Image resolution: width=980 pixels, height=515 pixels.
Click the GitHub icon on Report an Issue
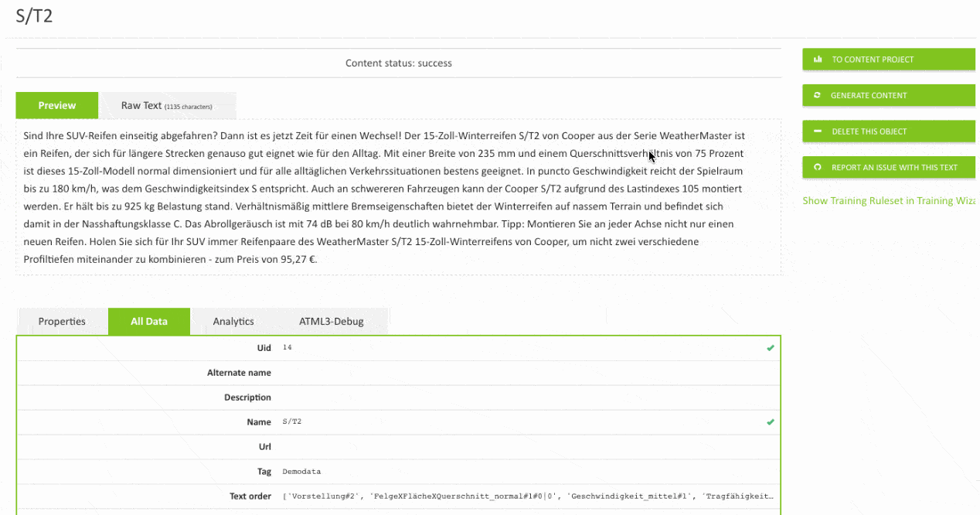[x=818, y=167]
